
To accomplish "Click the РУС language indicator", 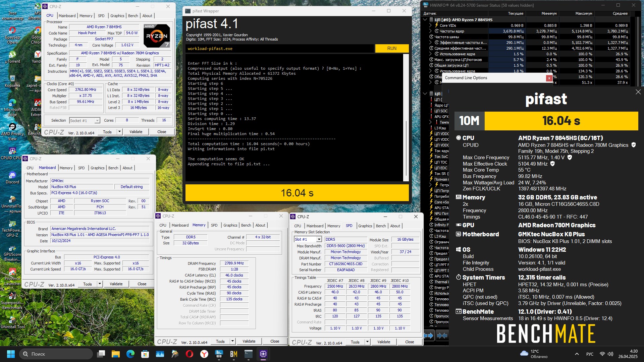I will pyautogui.click(x=590, y=354).
